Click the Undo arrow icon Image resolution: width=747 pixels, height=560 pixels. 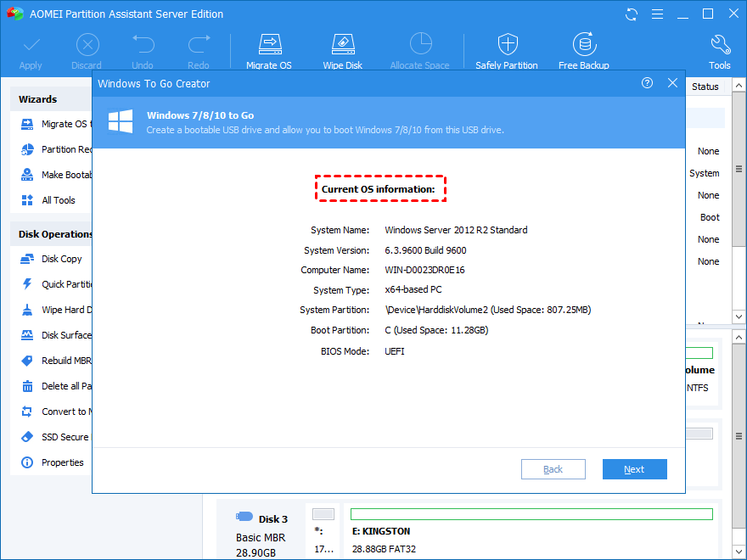143,44
